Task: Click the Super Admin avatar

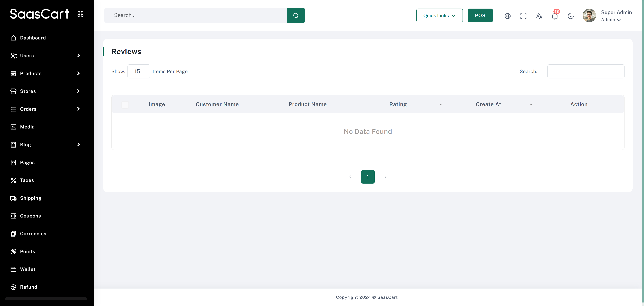Action: [x=589, y=15]
